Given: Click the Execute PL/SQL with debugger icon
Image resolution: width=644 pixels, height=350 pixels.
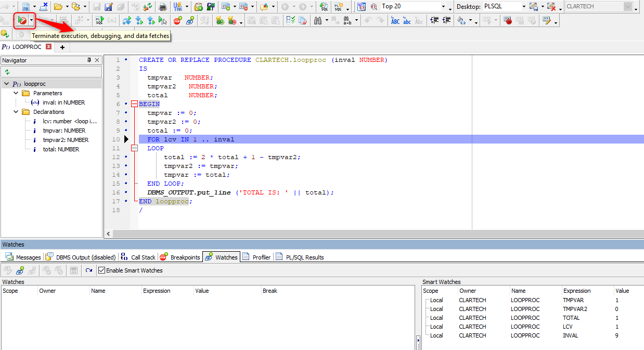Looking at the screenshot, I should pyautogui.click(x=99, y=21).
